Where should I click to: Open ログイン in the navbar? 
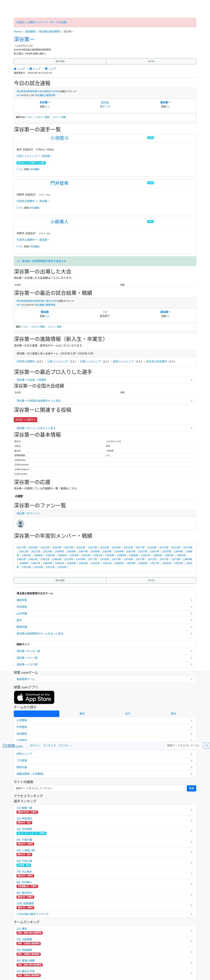pos(35,746)
